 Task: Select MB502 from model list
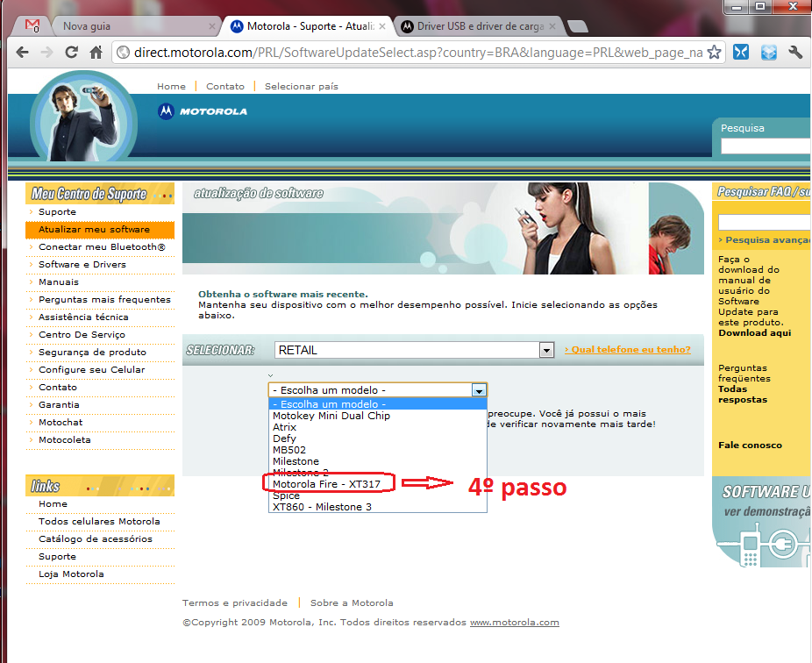click(378, 450)
